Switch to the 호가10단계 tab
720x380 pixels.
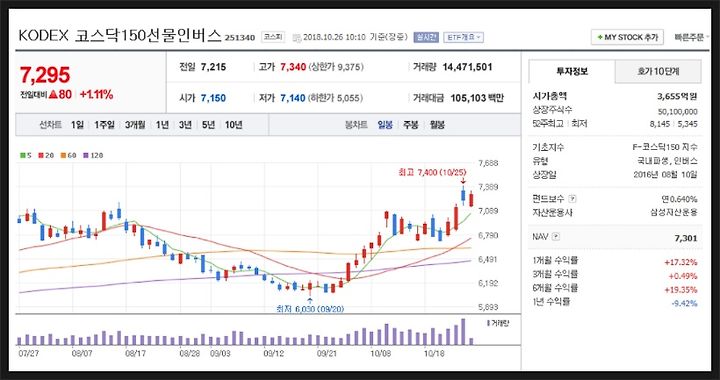[658, 72]
